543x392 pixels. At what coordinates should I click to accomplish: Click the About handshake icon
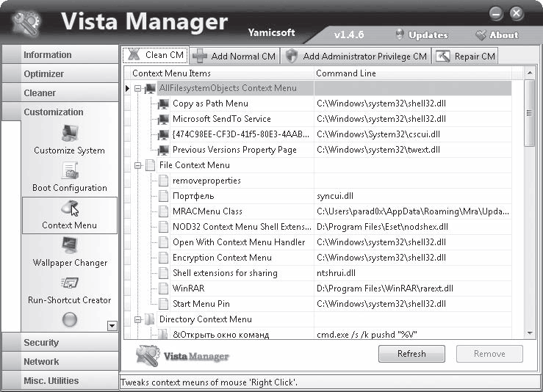(x=481, y=35)
